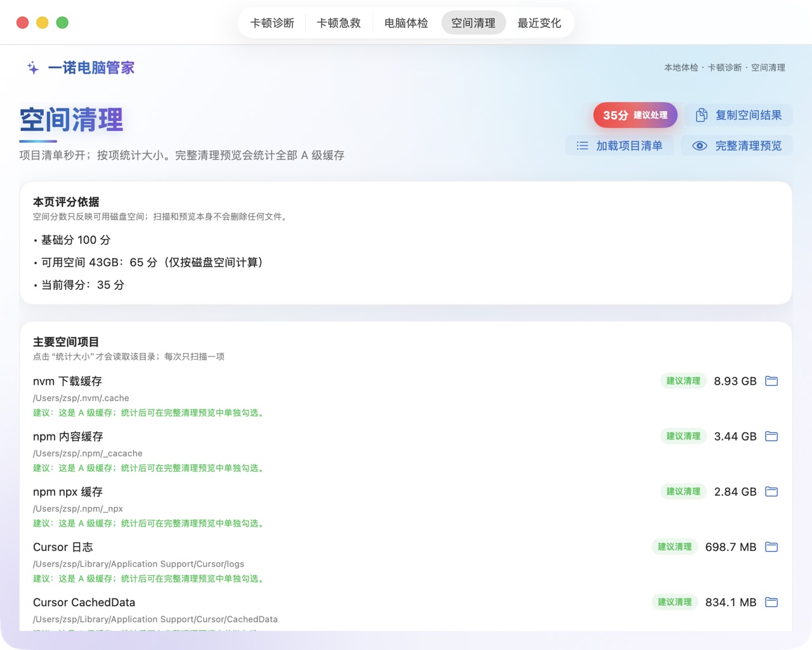
Task: Select the Cursor CachedData item title
Action: point(84,602)
